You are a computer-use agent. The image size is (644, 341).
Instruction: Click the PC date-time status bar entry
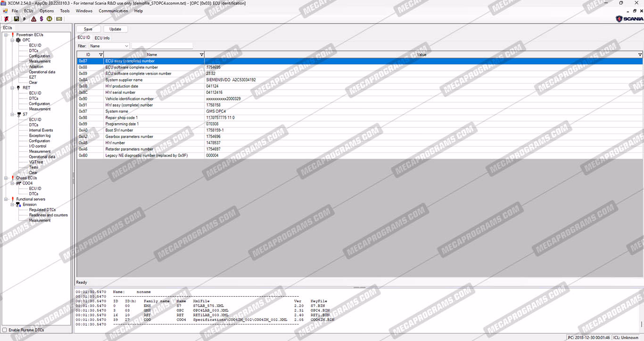click(589, 337)
